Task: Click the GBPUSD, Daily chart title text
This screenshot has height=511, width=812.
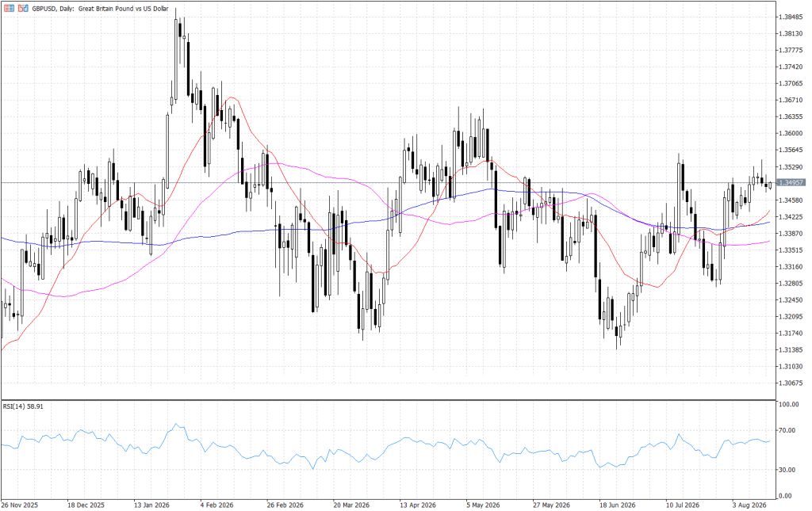Action: [x=101, y=9]
